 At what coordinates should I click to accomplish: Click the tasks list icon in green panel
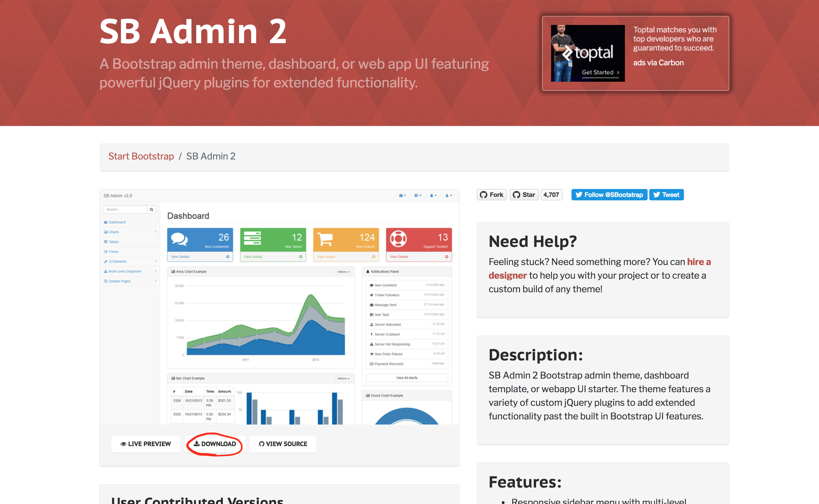coord(252,239)
